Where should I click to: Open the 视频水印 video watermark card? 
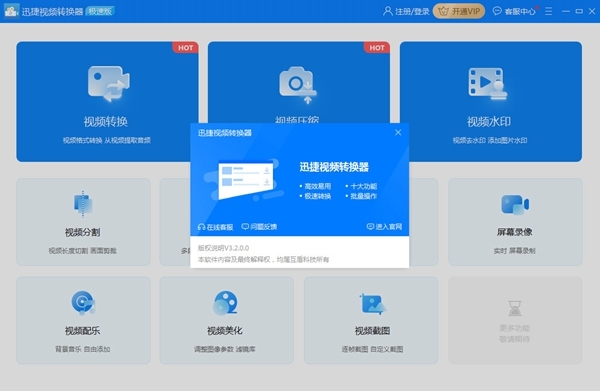[491, 101]
